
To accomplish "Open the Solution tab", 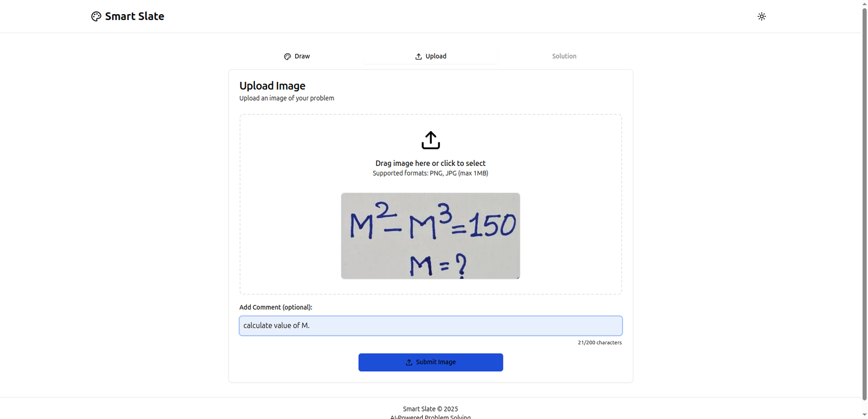I will (x=564, y=56).
